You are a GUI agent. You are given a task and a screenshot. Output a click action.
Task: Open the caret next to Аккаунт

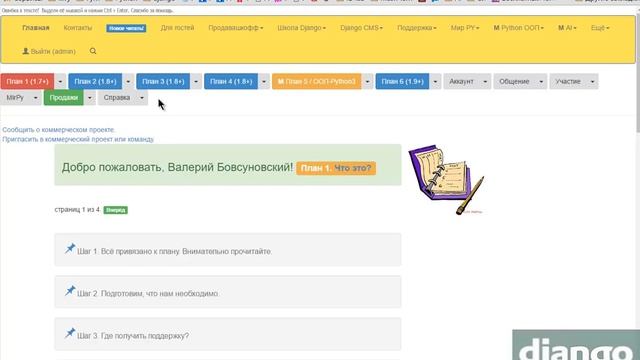coord(485,81)
